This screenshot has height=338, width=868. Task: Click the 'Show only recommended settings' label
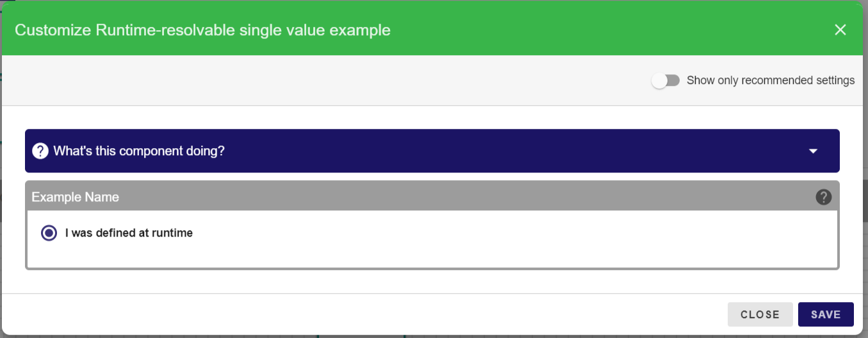[x=770, y=81]
